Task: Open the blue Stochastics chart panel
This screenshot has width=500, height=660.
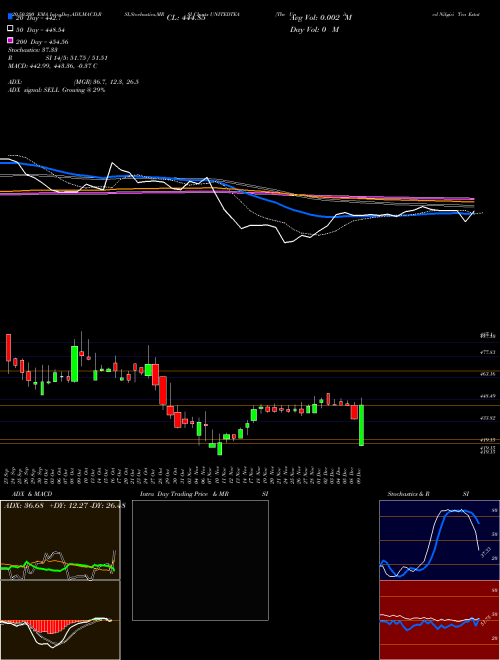Action: pos(439,540)
